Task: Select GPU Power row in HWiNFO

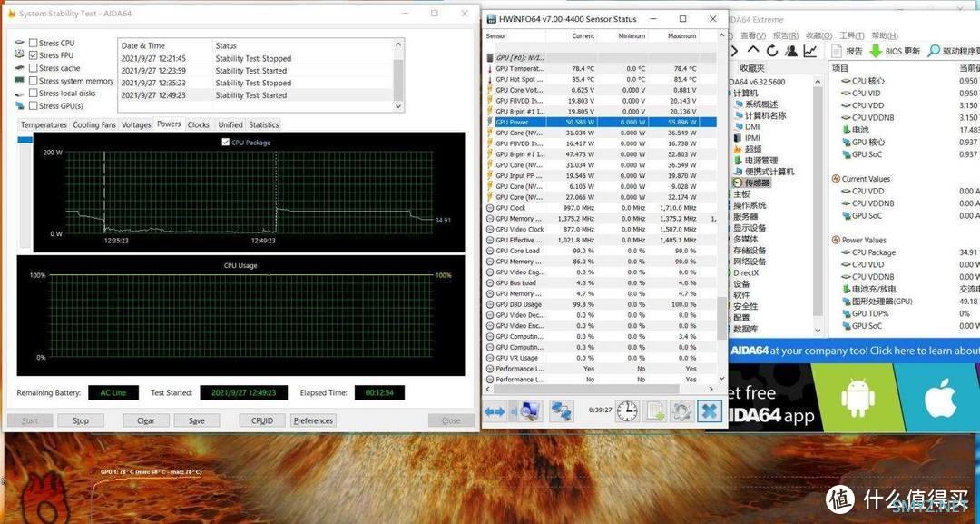Action: 601,123
